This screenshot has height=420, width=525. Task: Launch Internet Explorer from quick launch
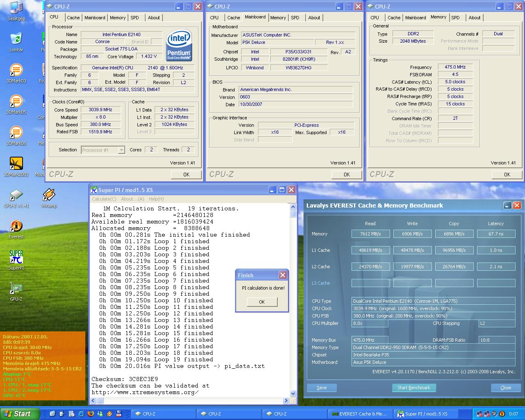coord(81,414)
